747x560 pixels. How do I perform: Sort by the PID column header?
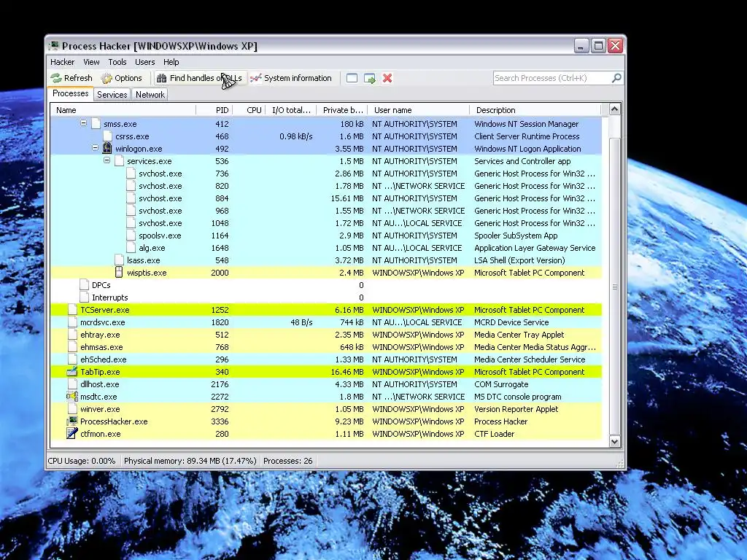coord(214,110)
